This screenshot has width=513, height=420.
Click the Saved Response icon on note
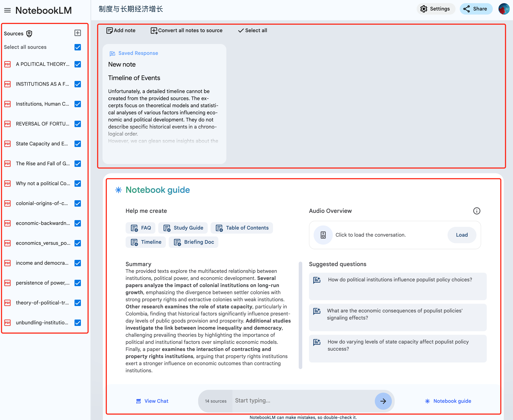pyautogui.click(x=112, y=53)
